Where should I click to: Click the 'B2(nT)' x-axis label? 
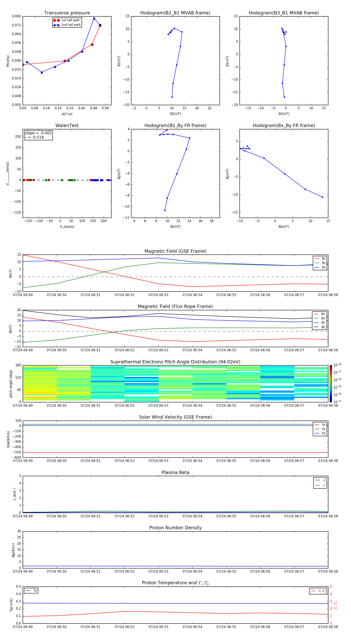pyautogui.click(x=175, y=114)
